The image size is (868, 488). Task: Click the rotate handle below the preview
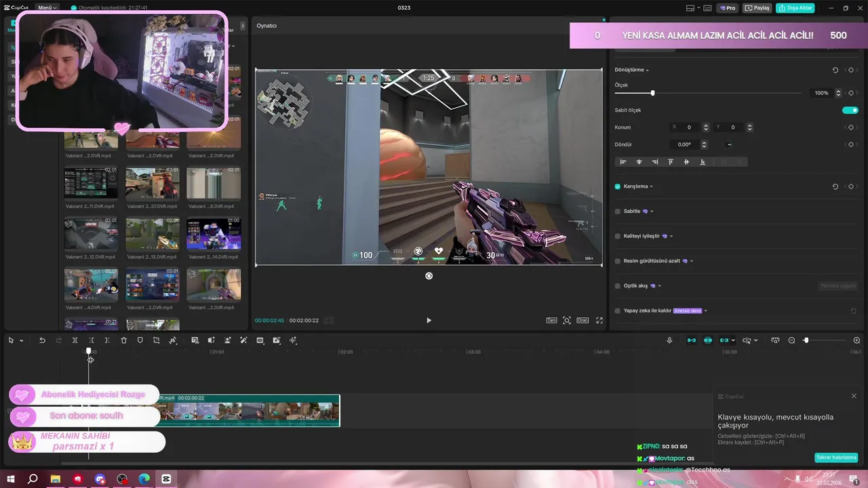(x=429, y=276)
